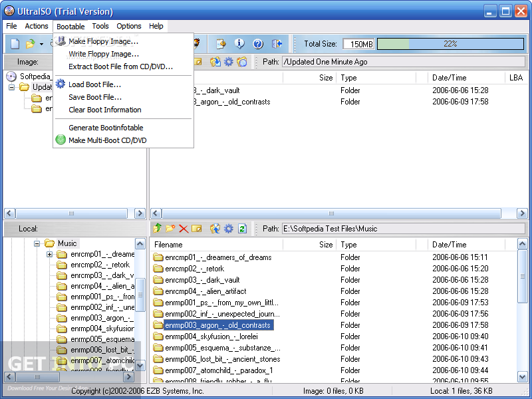Open the File menu
Screen dimensions: 532x399
point(11,26)
